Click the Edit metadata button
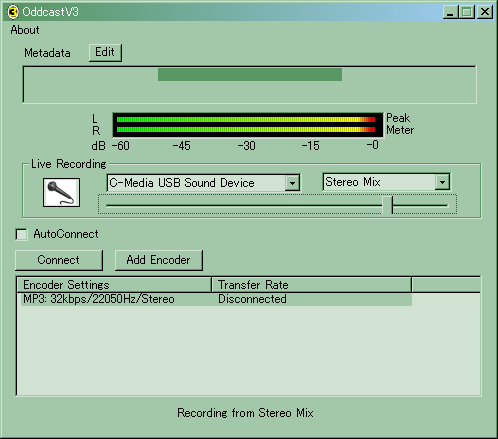 point(105,52)
